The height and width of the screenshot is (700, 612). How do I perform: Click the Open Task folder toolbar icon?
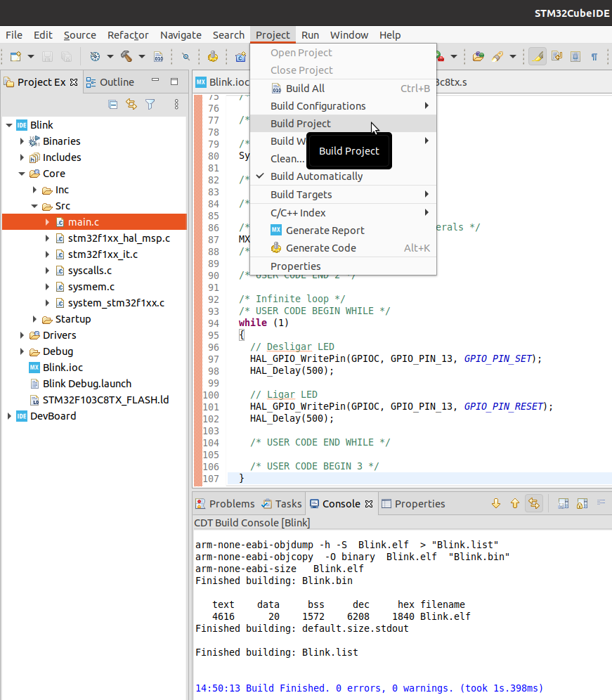tap(478, 57)
